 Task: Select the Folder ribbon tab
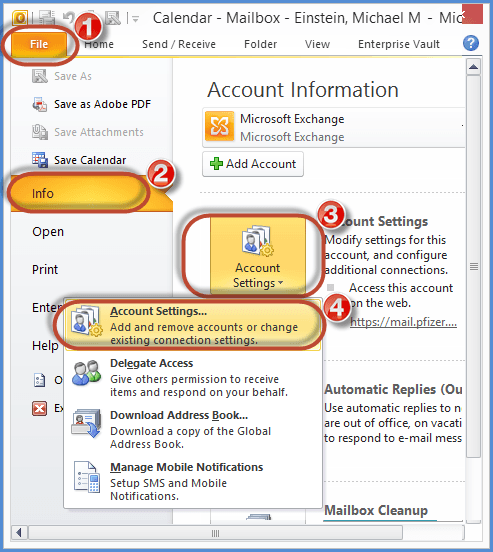click(x=261, y=44)
